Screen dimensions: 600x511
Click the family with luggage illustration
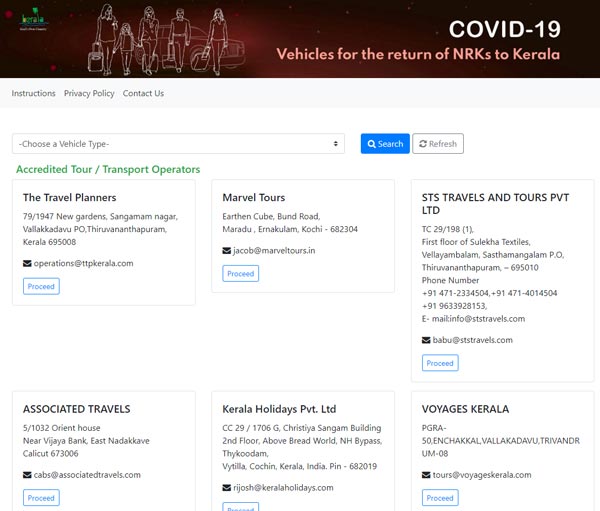pyautogui.click(x=164, y=39)
